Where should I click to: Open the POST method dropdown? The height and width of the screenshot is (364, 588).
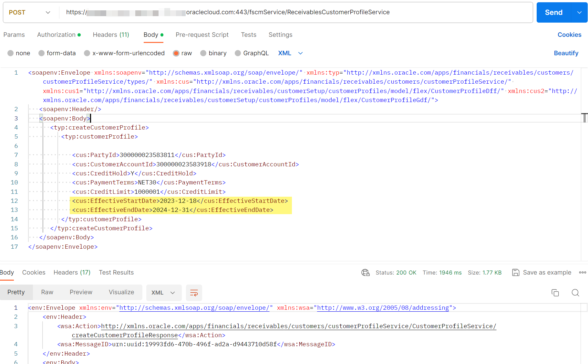[x=30, y=13]
